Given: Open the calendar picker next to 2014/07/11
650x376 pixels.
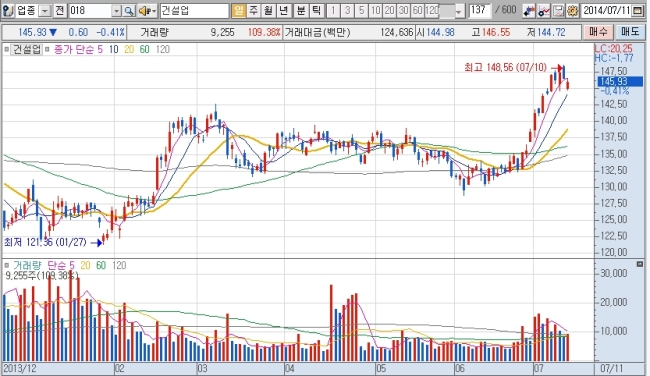Looking at the screenshot, I should pos(638,11).
